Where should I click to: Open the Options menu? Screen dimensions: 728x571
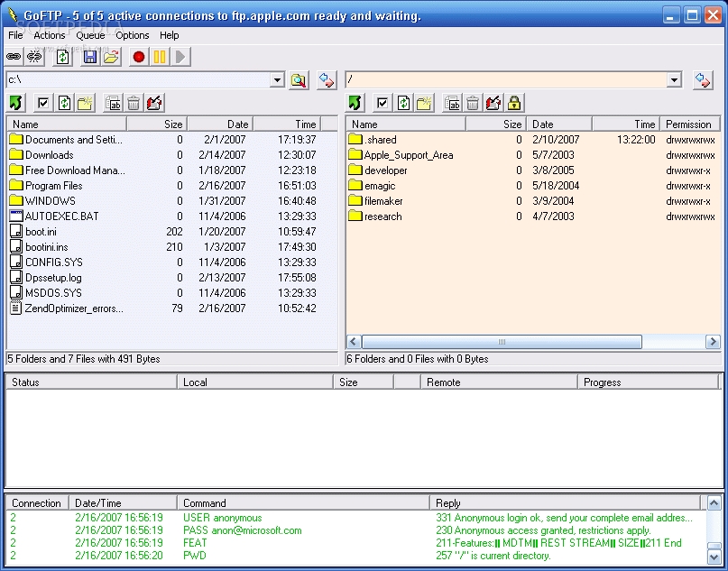tap(133, 35)
